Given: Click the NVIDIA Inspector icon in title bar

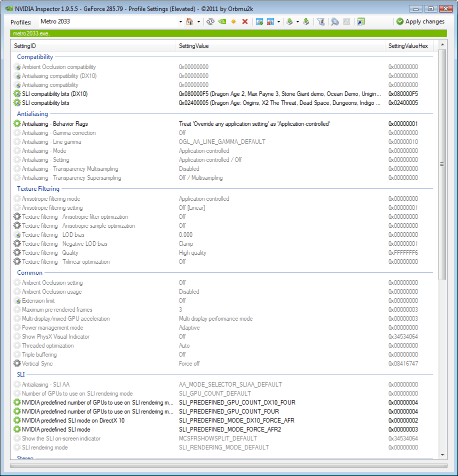Looking at the screenshot, I should pyautogui.click(x=9, y=8).
